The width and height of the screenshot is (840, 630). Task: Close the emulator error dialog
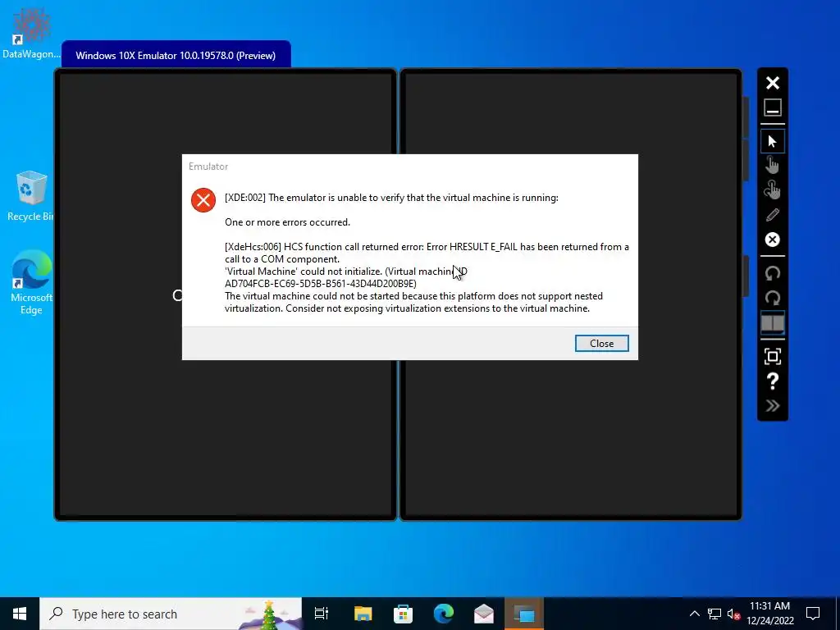click(601, 344)
